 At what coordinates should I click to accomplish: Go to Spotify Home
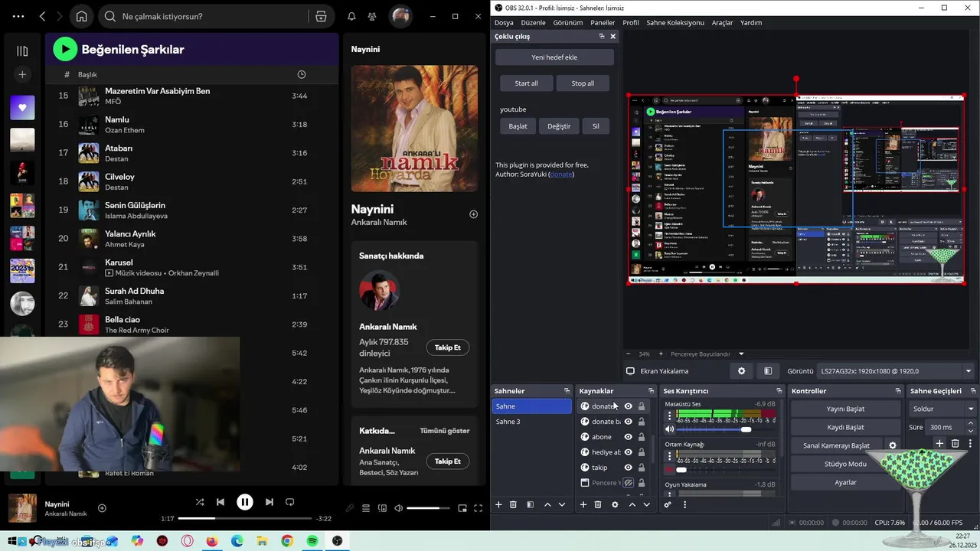click(x=81, y=16)
